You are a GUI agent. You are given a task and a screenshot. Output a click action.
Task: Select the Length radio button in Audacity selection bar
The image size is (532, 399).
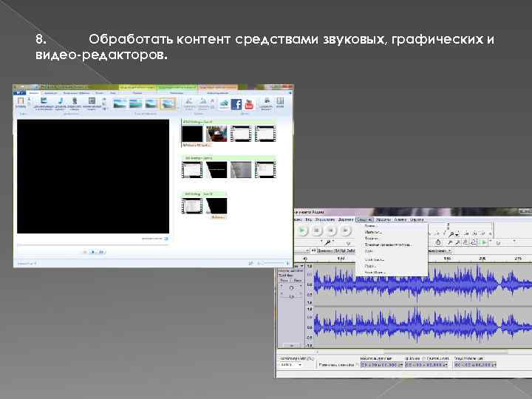pyautogui.click(x=424, y=358)
